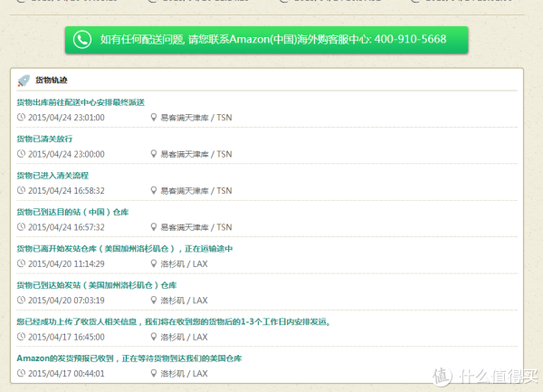Click clock icon next to 2015/04/24 16:57:32

[x=21, y=227]
